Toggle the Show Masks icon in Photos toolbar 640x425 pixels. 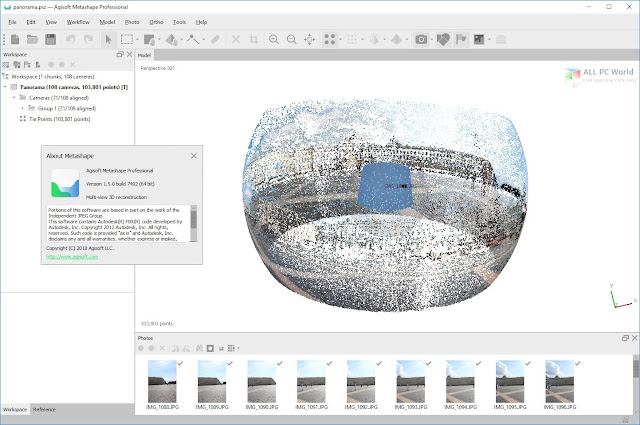210,348
